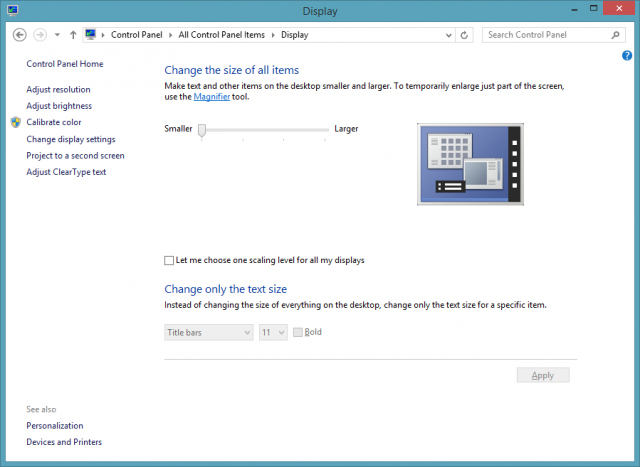Expand the chevron after Control Panel breadcrumb

tap(170, 35)
